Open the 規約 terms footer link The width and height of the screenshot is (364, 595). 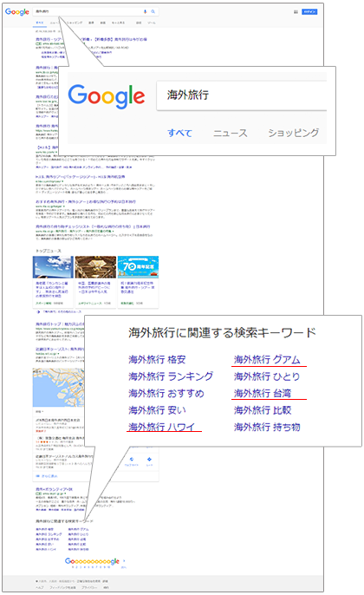[106, 587]
